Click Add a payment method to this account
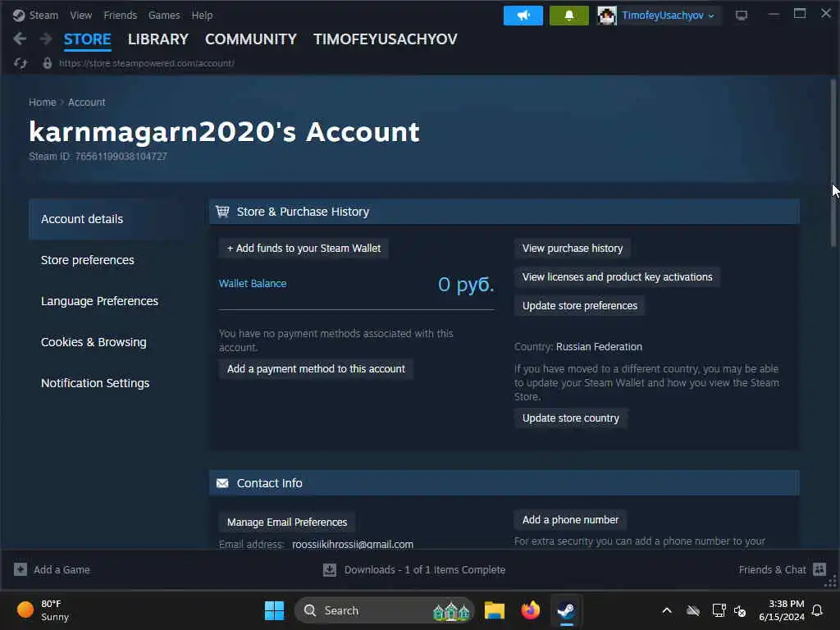The image size is (840, 630). 316,369
